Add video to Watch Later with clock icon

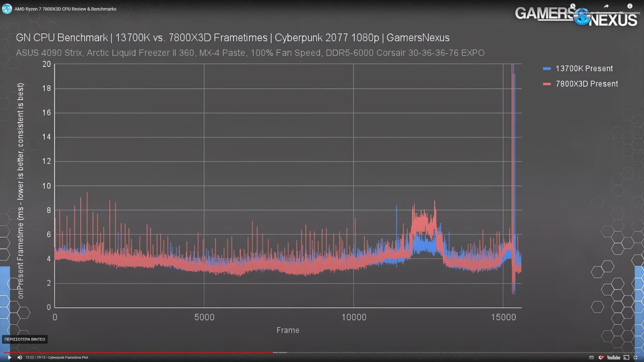573,6
